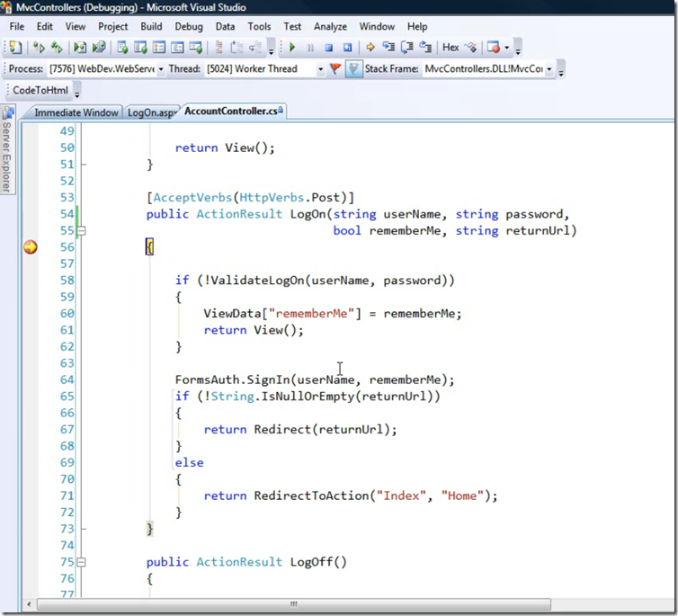Open the File menu
Image resolution: width=678 pixels, height=616 pixels.
coord(17,26)
